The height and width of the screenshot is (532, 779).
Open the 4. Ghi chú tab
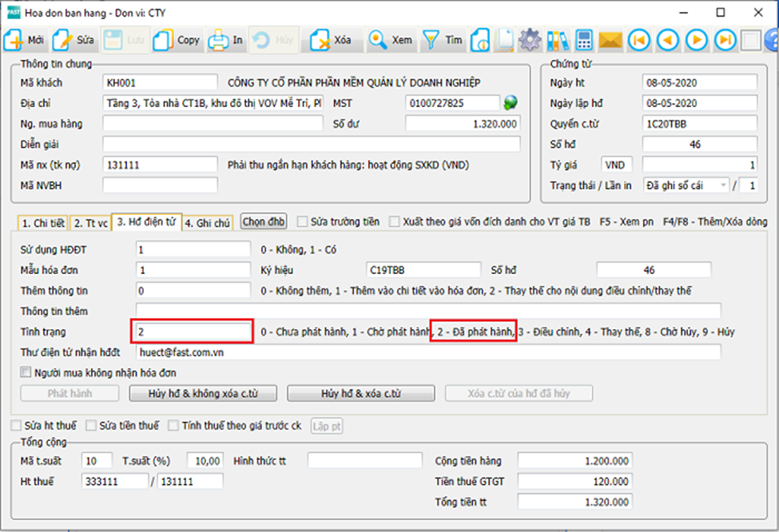coord(209,223)
